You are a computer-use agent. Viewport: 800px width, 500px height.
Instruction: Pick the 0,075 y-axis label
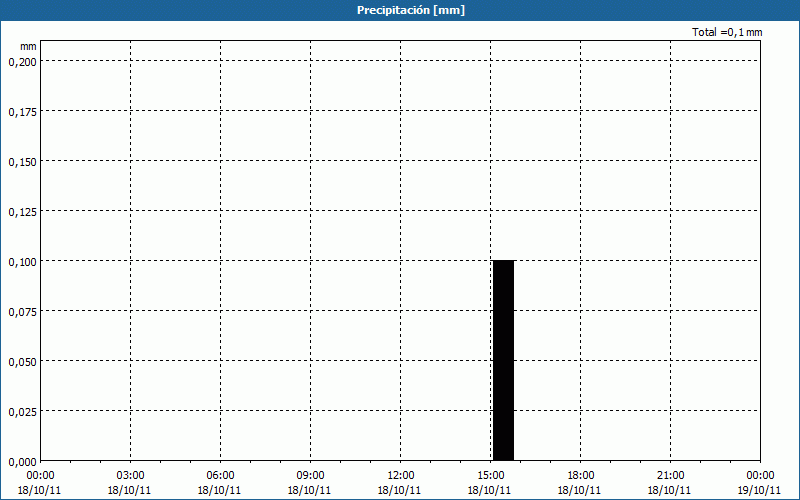(x=22, y=311)
